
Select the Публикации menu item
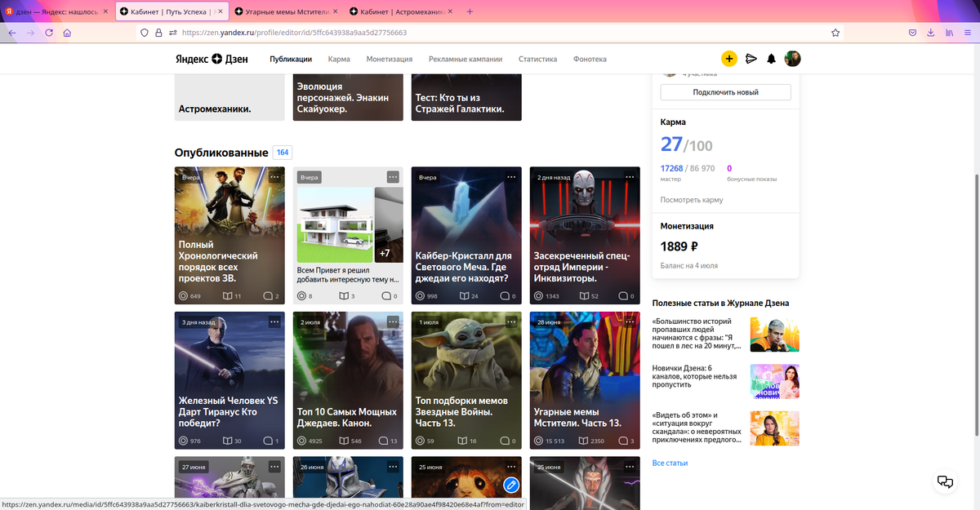click(x=291, y=59)
